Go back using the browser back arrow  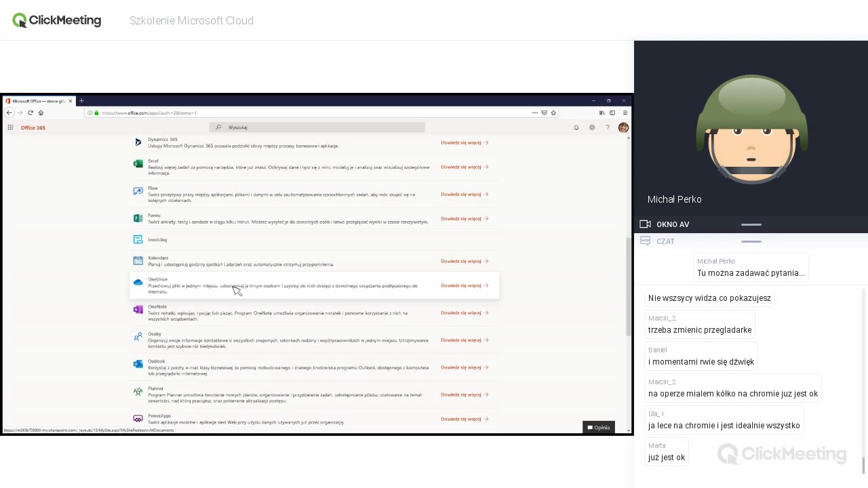(9, 113)
